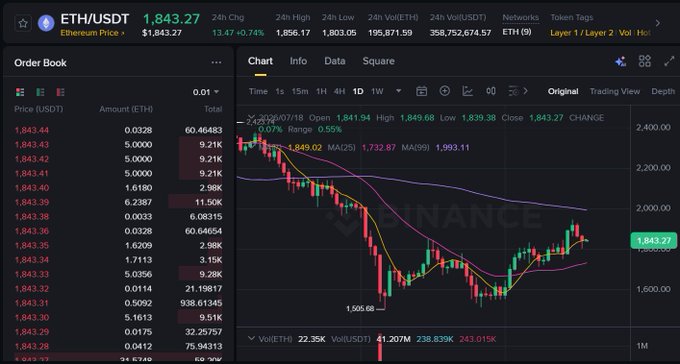Click ask price 1,843.43 row
The width and height of the screenshot is (680, 364).
click(x=118, y=144)
